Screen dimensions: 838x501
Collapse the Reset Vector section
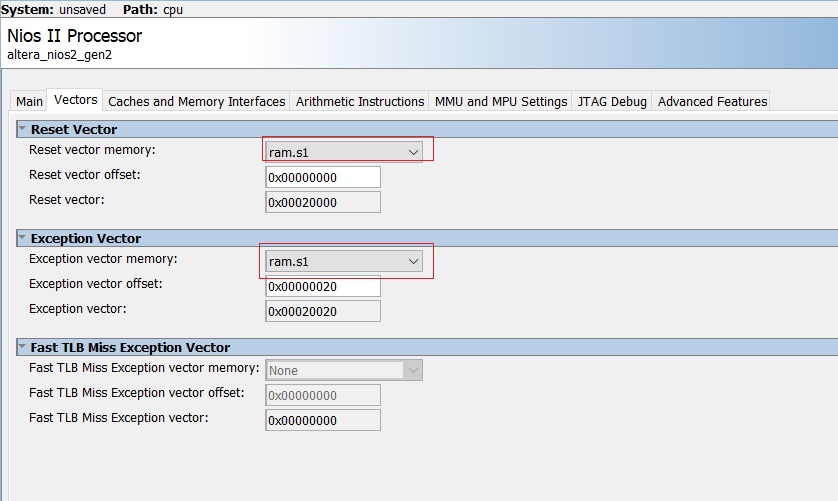click(22, 128)
